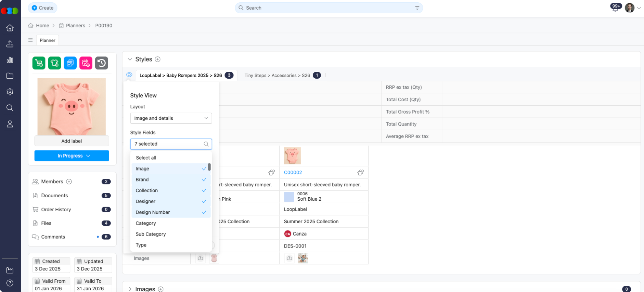
Task: Click the green garment refresh action icon
Action: (54, 63)
